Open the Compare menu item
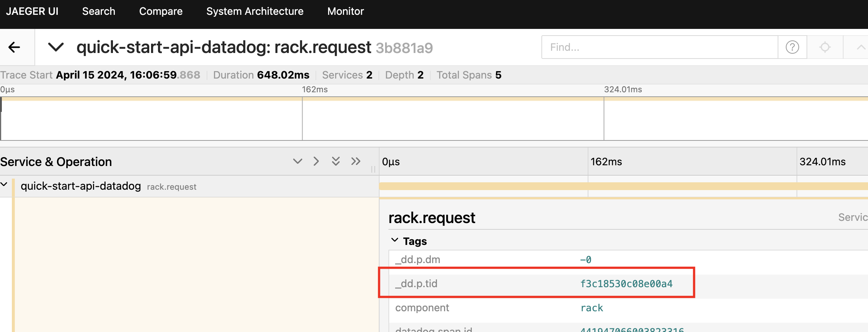This screenshot has height=332, width=868. [x=161, y=11]
